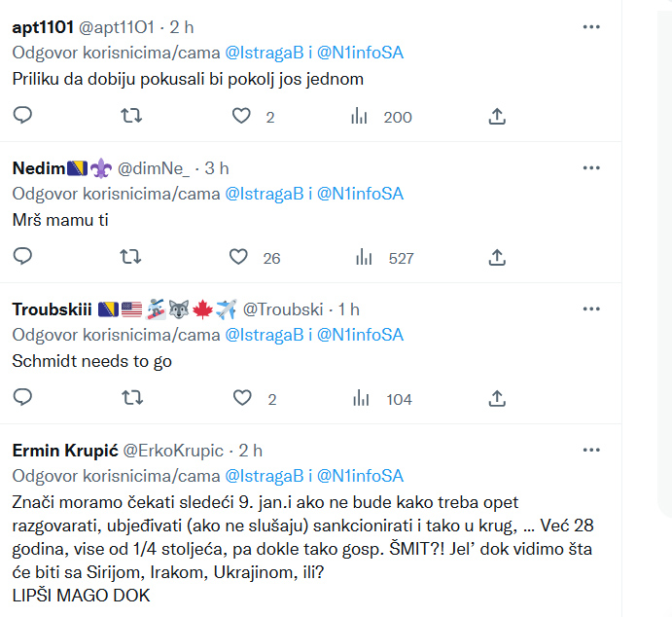Open view stats showing 527 views
672x617 pixels.
pos(384,258)
